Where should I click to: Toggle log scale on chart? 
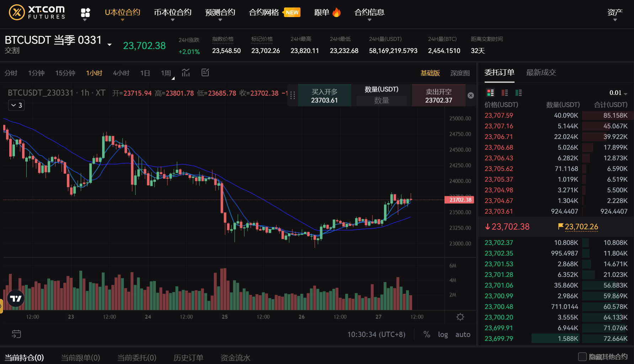pyautogui.click(x=443, y=334)
